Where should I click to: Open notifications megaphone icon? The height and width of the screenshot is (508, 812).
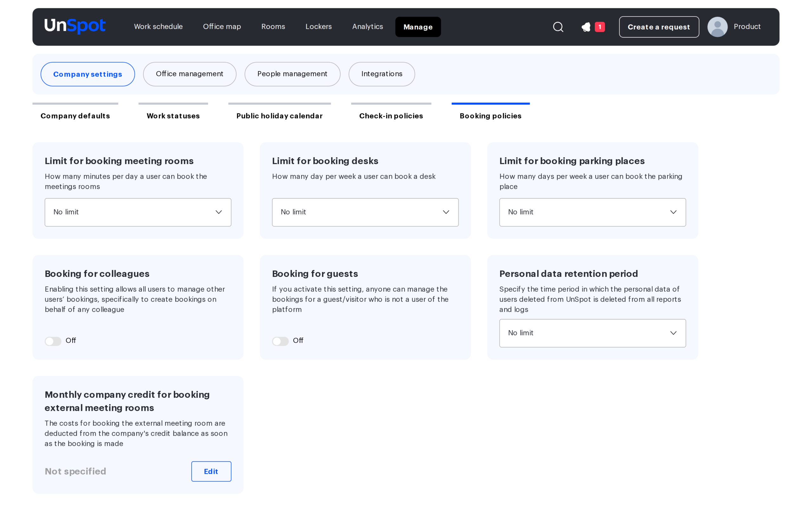tap(586, 27)
